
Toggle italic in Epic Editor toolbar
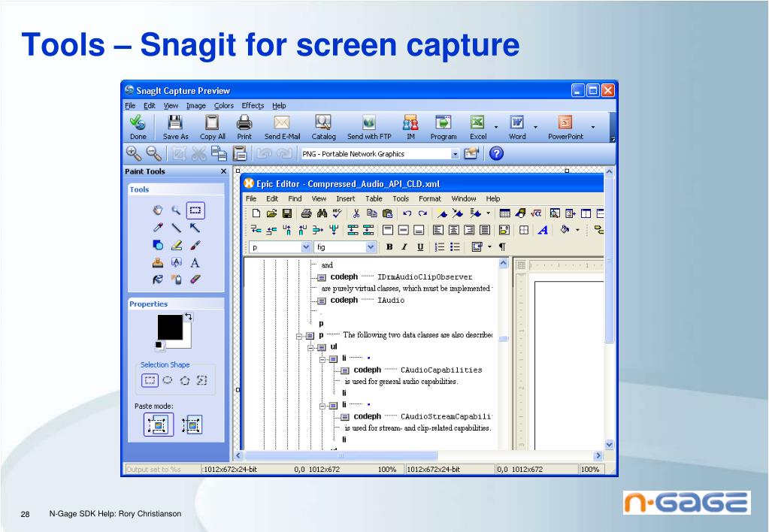[x=404, y=247]
